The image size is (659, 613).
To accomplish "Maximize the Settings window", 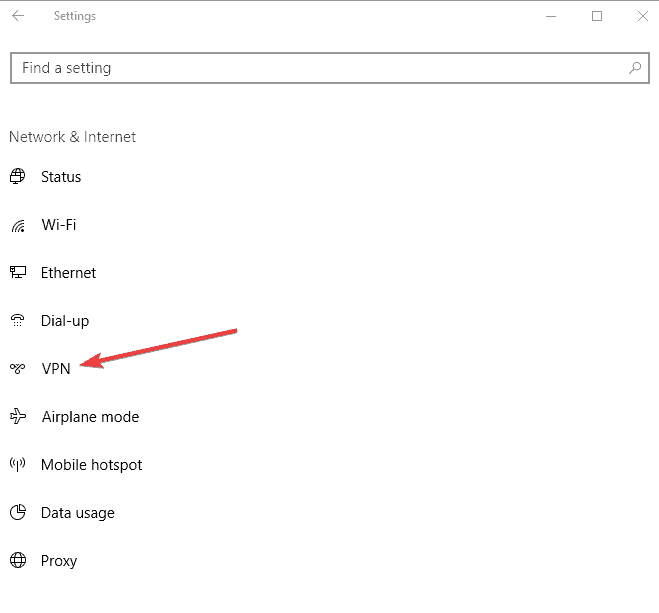I will [597, 16].
